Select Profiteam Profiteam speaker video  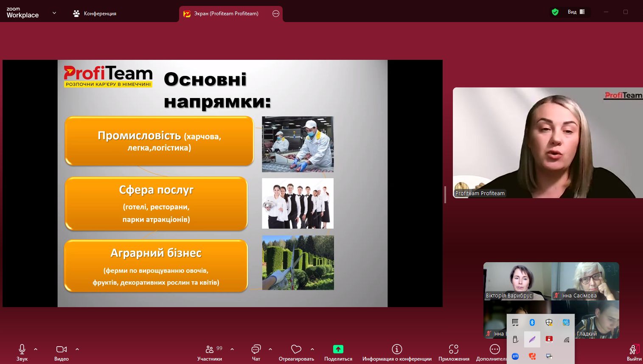tap(548, 143)
